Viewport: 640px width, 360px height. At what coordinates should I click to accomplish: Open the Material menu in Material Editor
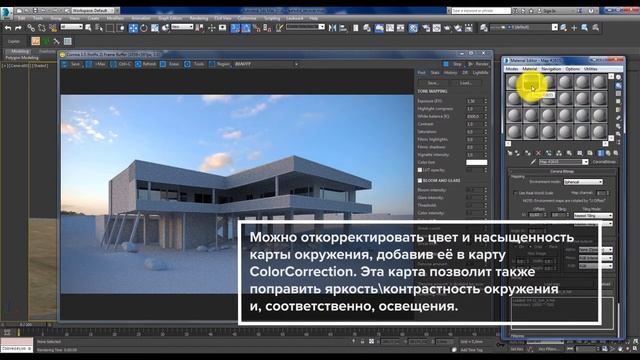tap(530, 69)
